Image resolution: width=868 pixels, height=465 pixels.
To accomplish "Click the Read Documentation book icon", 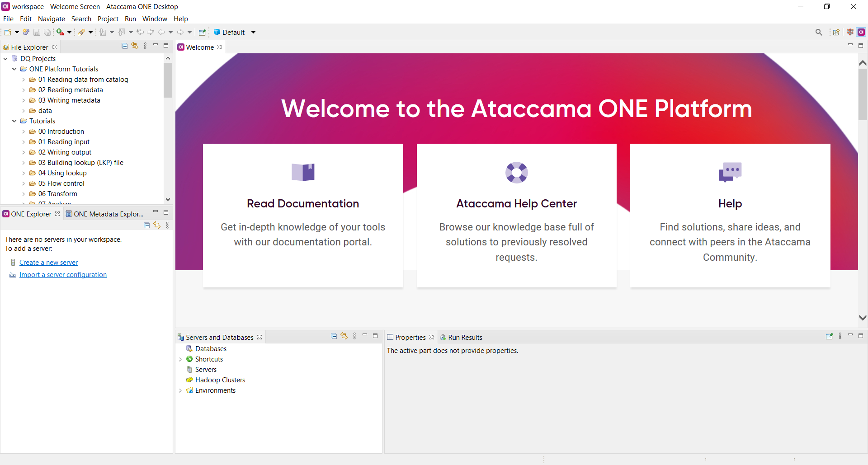I will coord(303,172).
